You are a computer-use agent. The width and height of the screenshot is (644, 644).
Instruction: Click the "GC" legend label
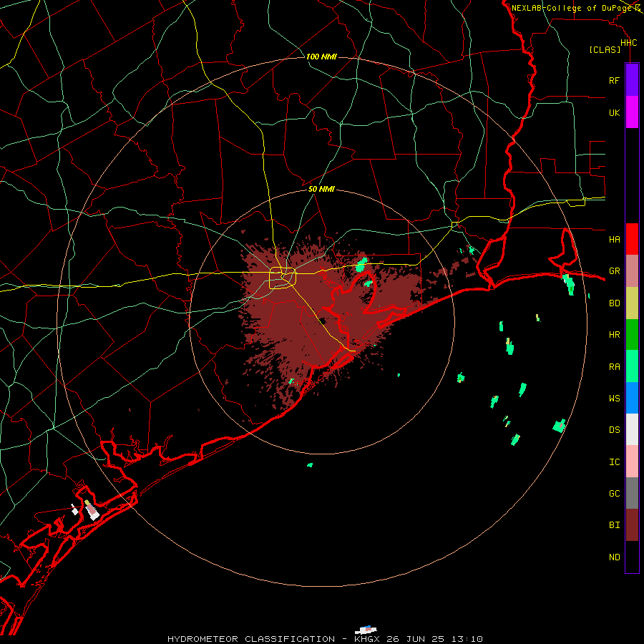tap(614, 494)
